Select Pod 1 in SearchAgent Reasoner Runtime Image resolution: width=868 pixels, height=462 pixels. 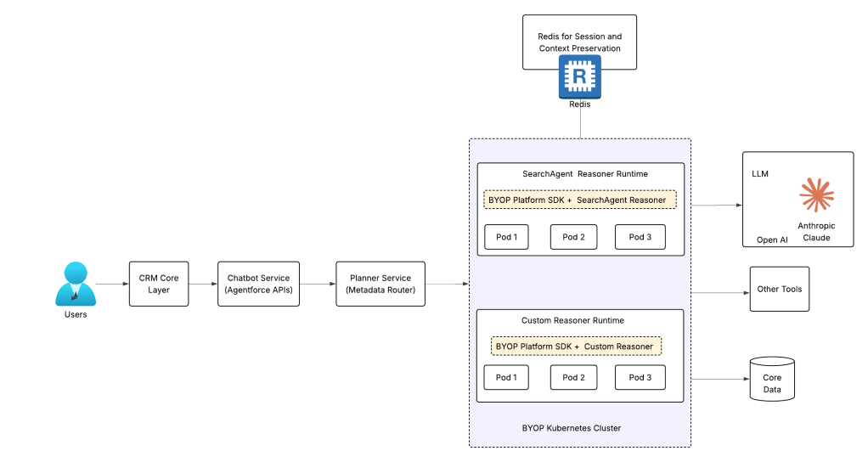tap(506, 237)
